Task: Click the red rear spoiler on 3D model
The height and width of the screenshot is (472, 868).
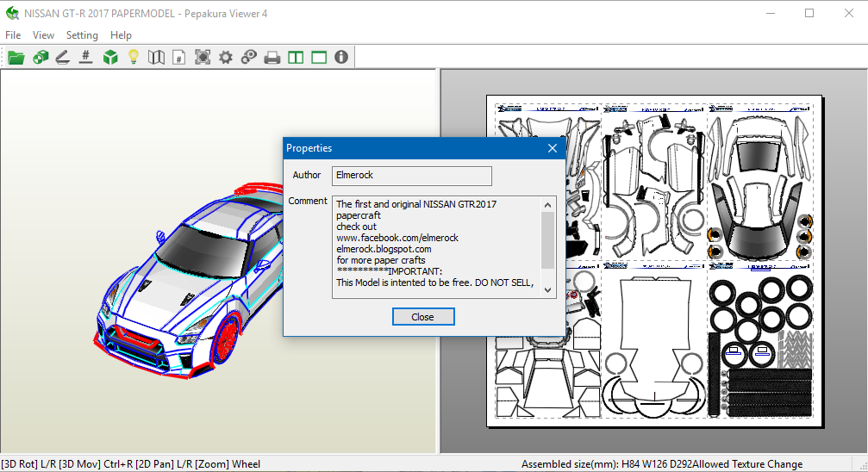Action: (259, 189)
